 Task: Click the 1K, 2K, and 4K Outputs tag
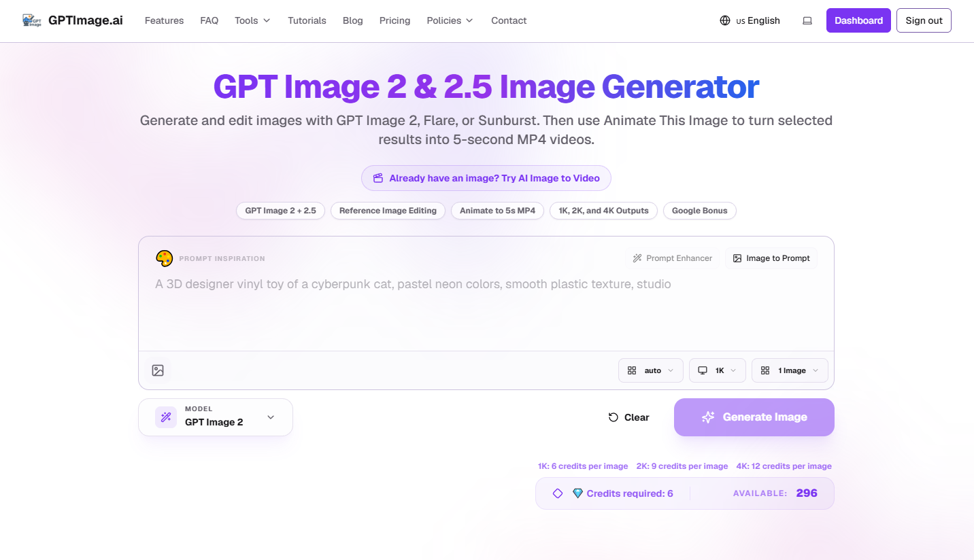(603, 211)
